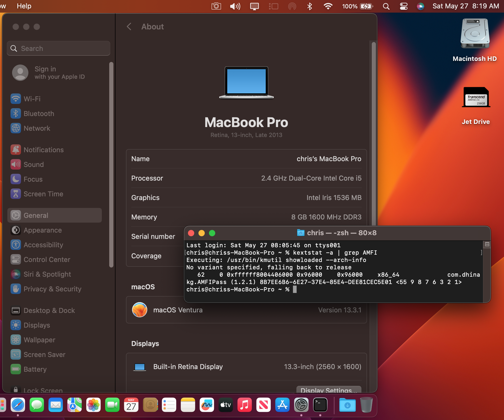Screen dimensions: 504x420
Task: Open Siri & Spotlight settings
Action: [55, 274]
